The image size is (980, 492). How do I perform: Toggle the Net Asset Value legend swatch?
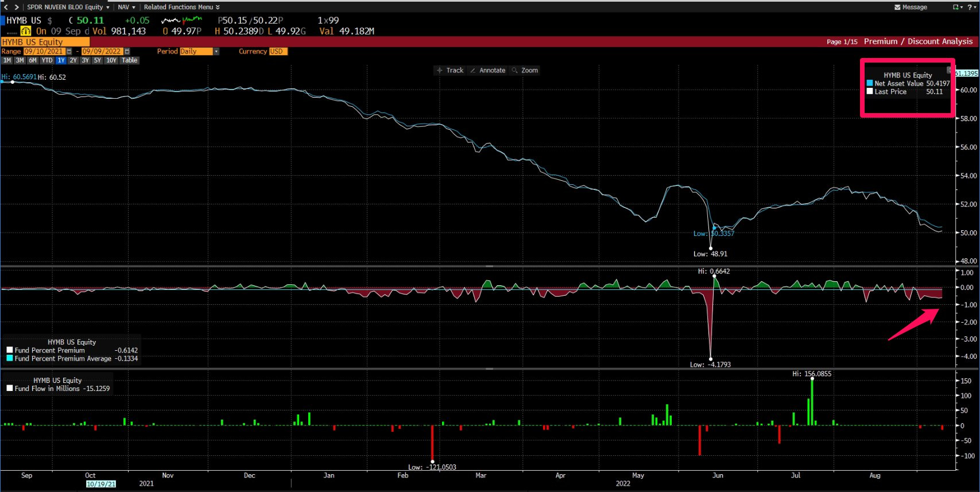(x=870, y=83)
